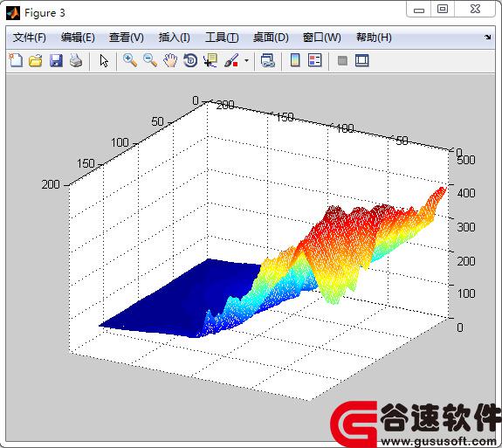502x448 pixels.
Task: Click the Hide Plot Tools icon
Action: pyautogui.click(x=342, y=60)
